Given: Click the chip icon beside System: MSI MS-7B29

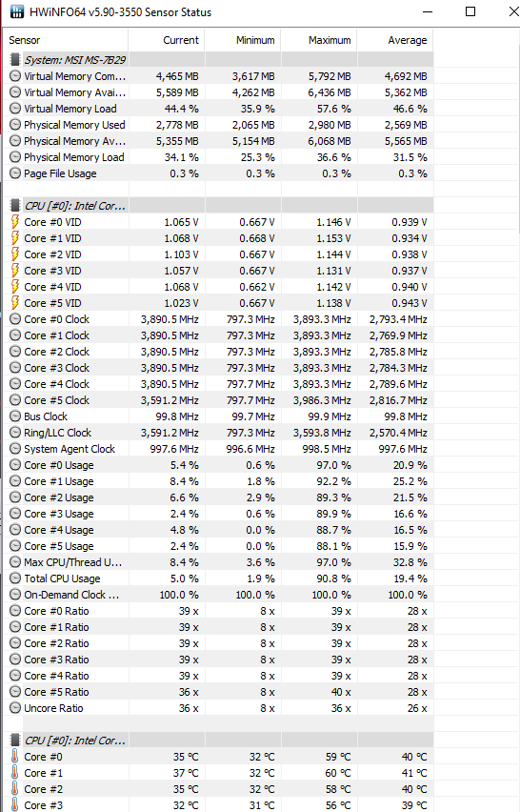Looking at the screenshot, I should (15, 59).
